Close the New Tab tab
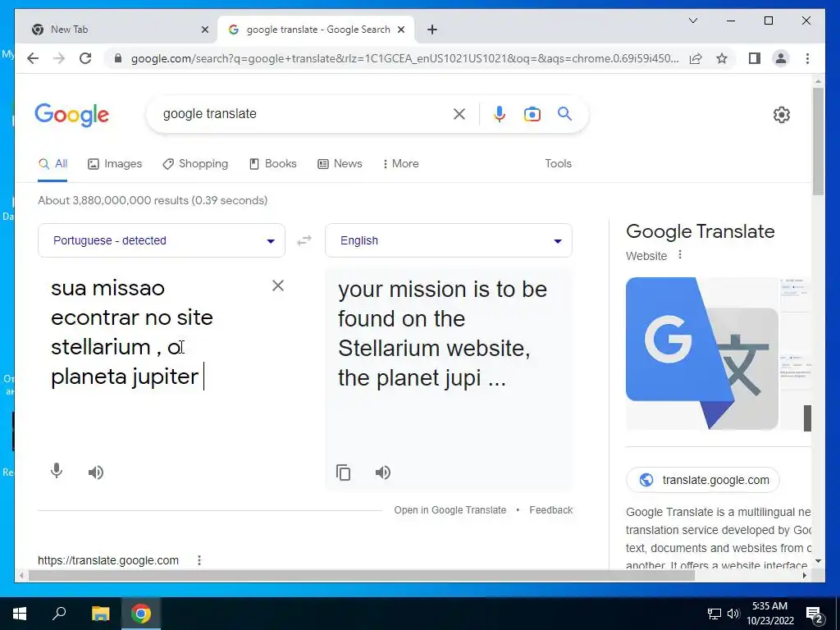This screenshot has width=840, height=630. click(x=204, y=30)
